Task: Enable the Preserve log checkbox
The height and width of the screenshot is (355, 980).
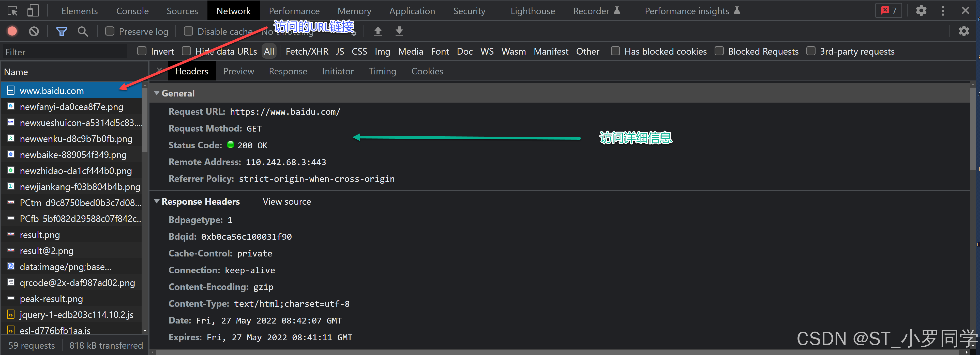Action: pos(110,31)
